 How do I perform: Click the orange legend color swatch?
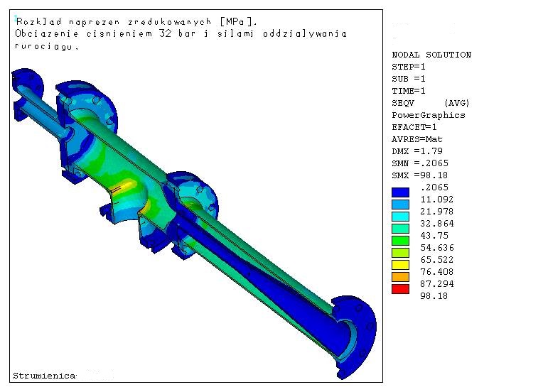point(401,276)
